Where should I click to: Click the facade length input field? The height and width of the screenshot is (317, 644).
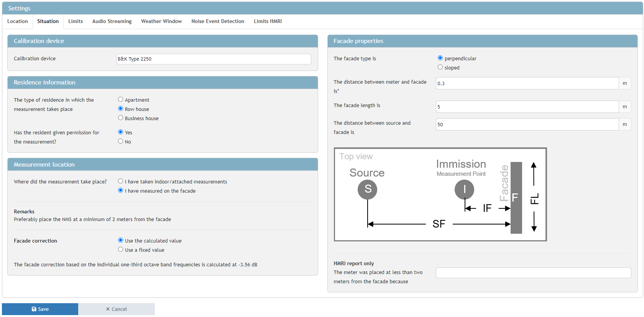527,107
